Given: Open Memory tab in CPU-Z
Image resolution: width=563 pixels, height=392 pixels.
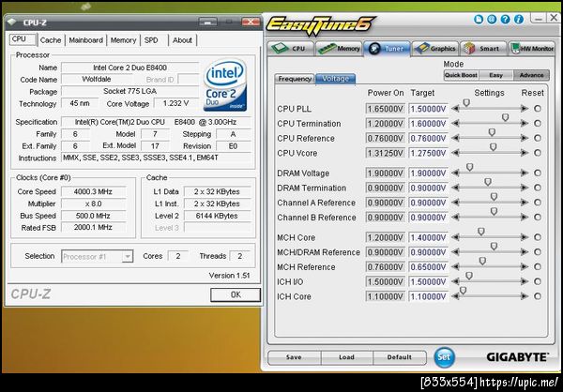Looking at the screenshot, I should [x=123, y=40].
